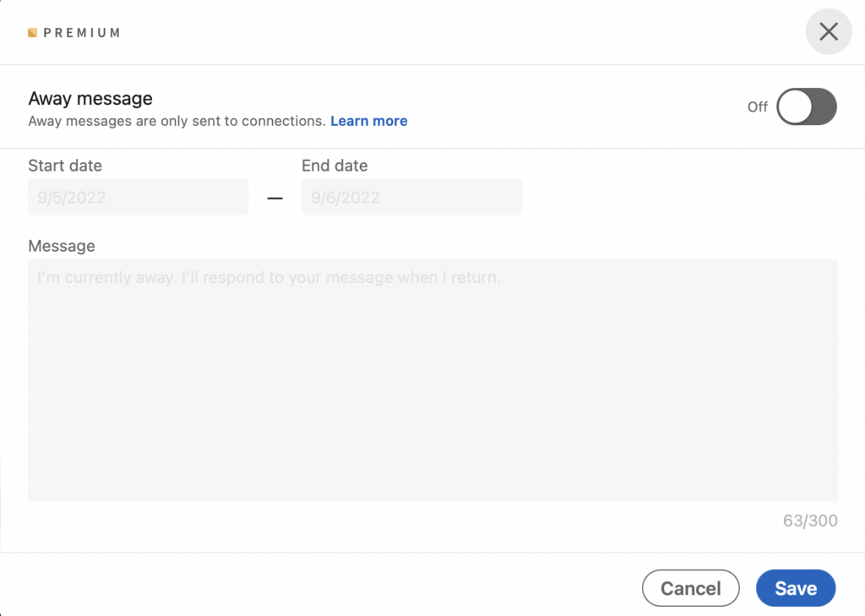The width and height of the screenshot is (865, 616).
Task: Click the Away message heading
Action: 90,99
